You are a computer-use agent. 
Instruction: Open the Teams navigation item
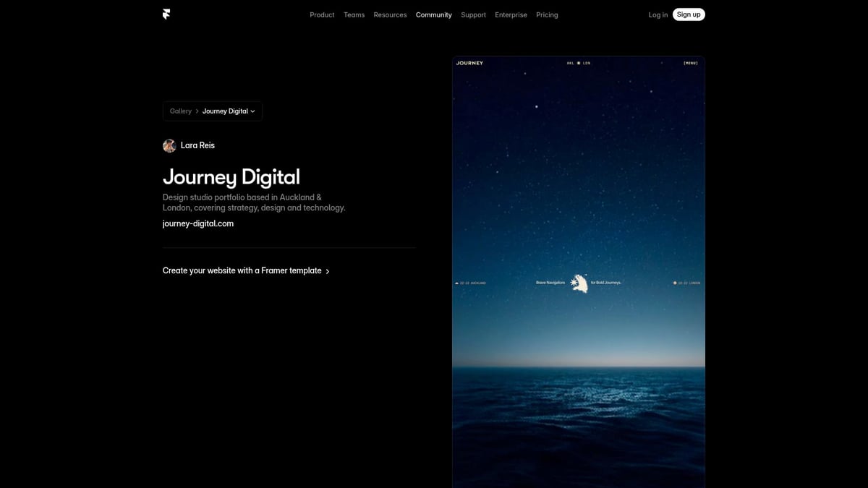pyautogui.click(x=354, y=15)
